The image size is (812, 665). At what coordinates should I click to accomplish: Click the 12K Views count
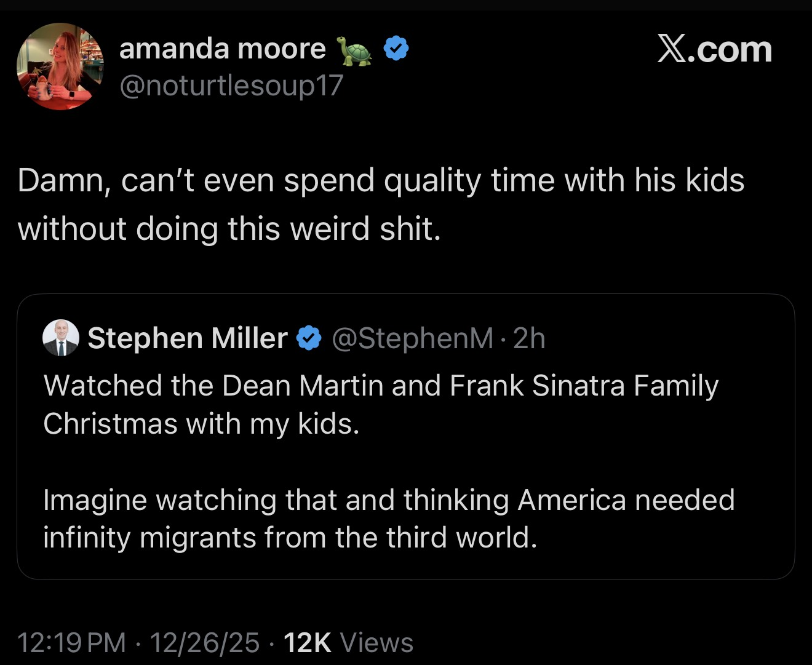pyautogui.click(x=348, y=643)
